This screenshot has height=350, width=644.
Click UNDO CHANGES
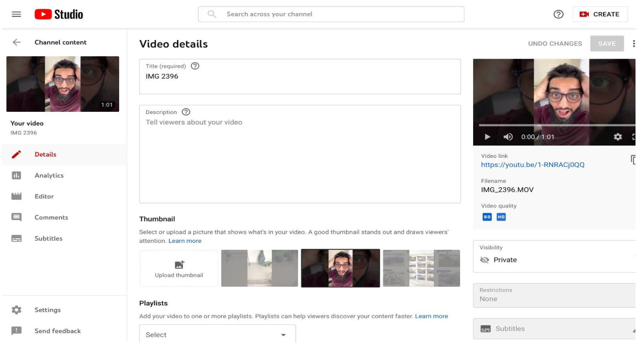pos(556,43)
